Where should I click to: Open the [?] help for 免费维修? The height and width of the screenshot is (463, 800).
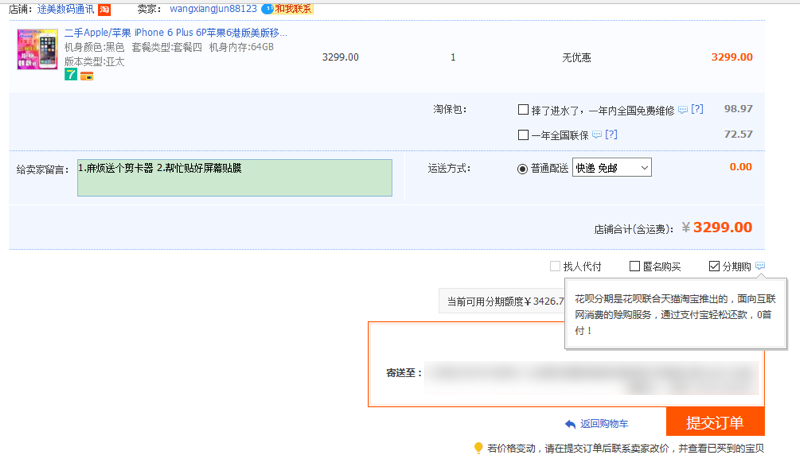(697, 109)
